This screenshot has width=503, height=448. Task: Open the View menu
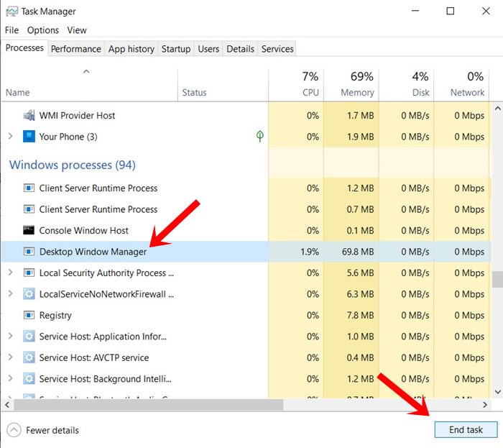point(77,30)
